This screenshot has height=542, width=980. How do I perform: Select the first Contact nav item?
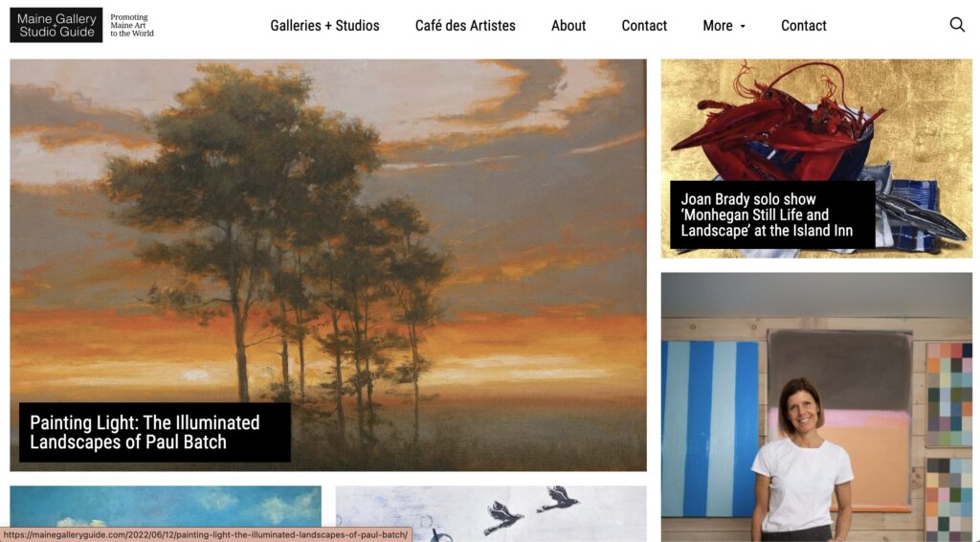[x=644, y=26]
